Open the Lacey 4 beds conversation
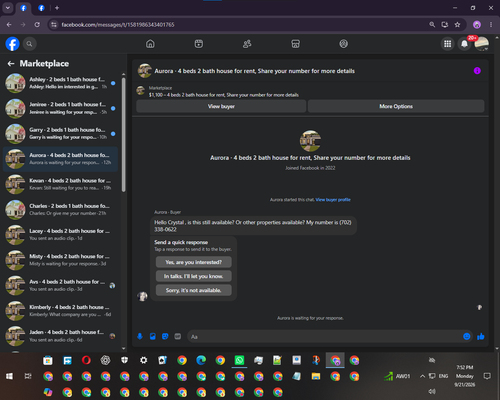Viewport: 500px width, 400px height. 60,235
